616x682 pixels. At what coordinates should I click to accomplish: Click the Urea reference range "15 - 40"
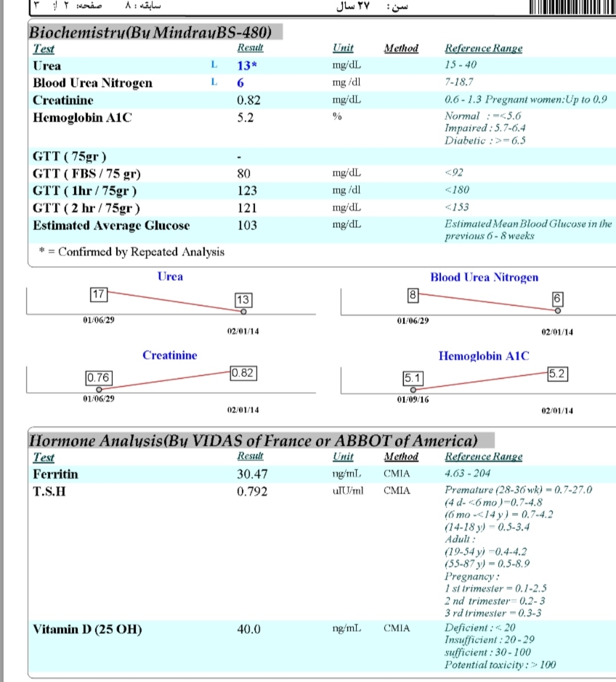pos(460,64)
